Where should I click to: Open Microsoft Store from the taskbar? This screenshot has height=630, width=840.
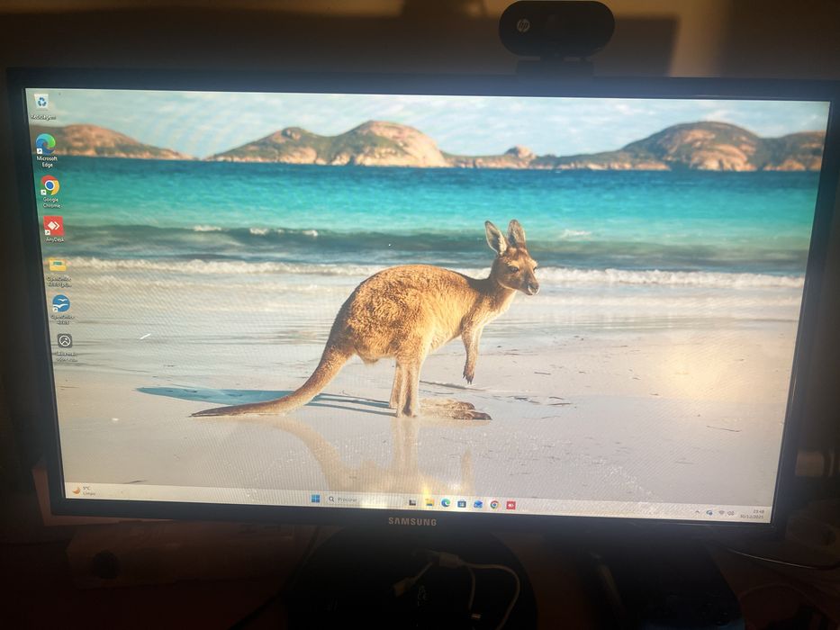tap(462, 504)
